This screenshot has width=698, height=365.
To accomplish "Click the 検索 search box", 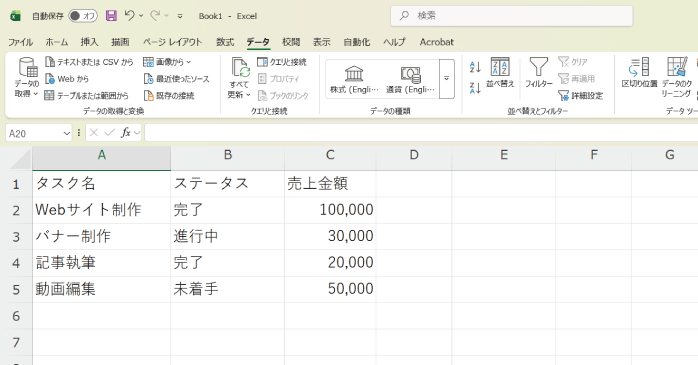I will (x=511, y=16).
